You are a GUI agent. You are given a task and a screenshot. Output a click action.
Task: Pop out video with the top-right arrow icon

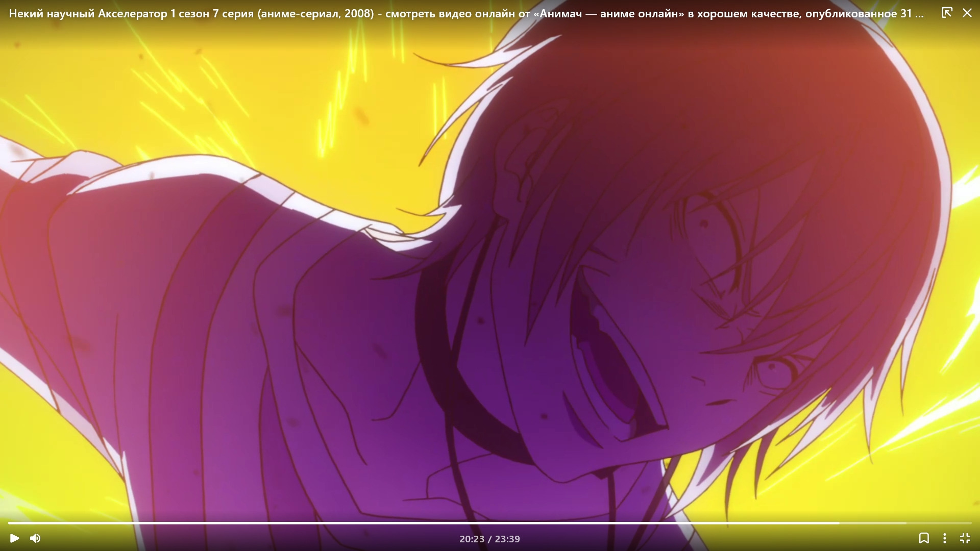946,13
